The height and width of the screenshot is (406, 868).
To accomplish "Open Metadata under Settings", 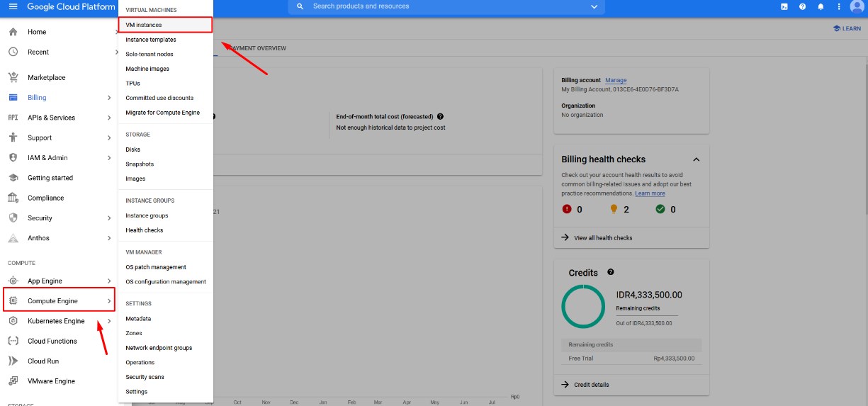I will coord(165,319).
